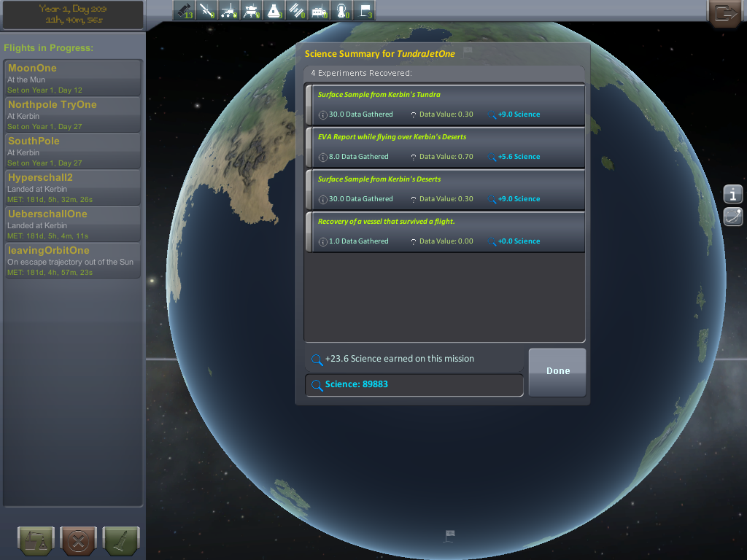This screenshot has width=747, height=560.
Task: Toggle the probes filter
Action: click(x=206, y=10)
